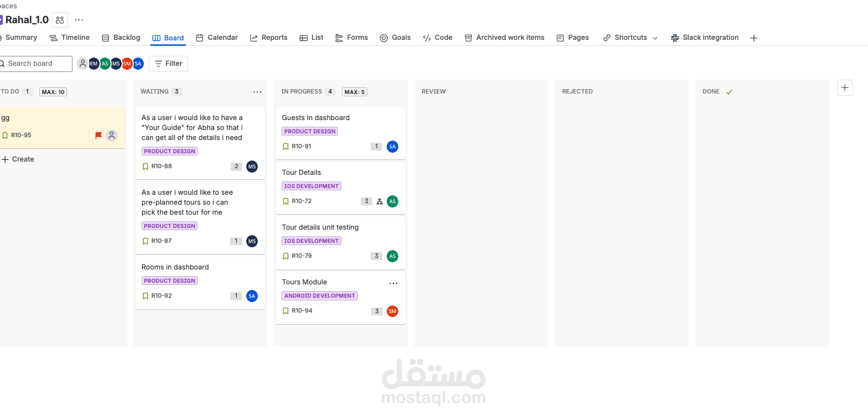Open the Tour details unit testing card
Image resolution: width=868 pixels, height=415 pixels.
click(x=341, y=242)
